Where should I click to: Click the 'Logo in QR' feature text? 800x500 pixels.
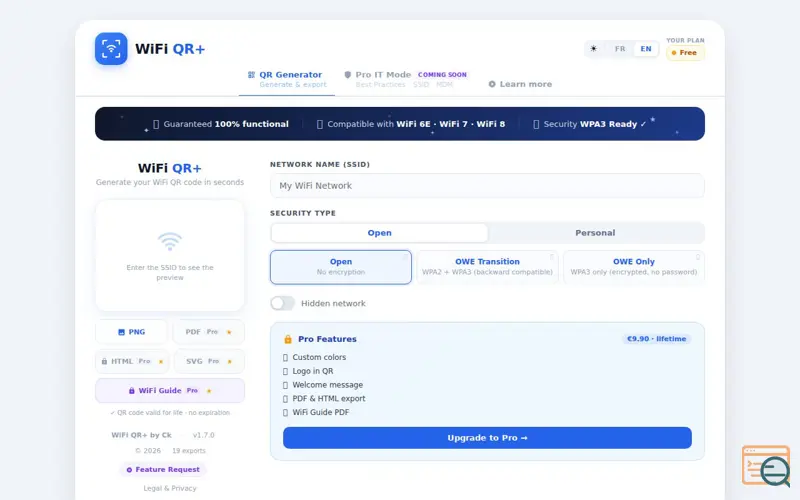pyautogui.click(x=313, y=371)
